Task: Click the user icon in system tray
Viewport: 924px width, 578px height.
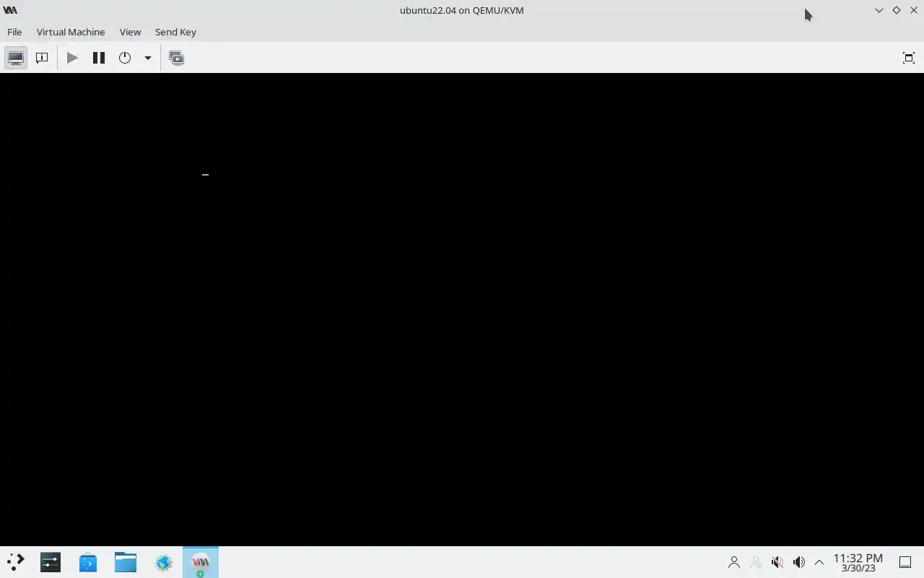Action: (734, 562)
